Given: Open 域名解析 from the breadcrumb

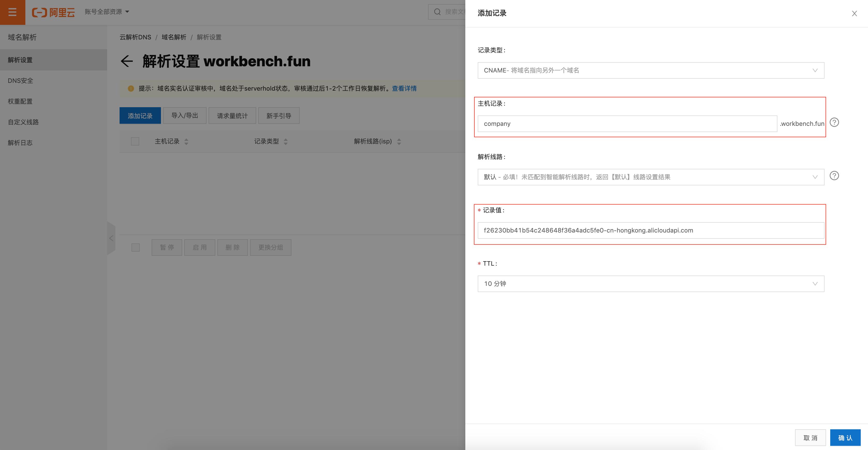Looking at the screenshot, I should pyautogui.click(x=174, y=37).
